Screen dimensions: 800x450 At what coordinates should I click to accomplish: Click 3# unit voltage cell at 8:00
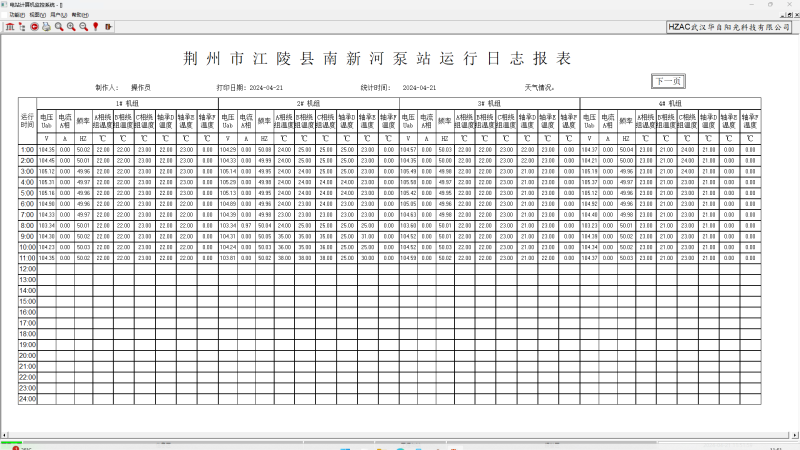click(x=408, y=226)
